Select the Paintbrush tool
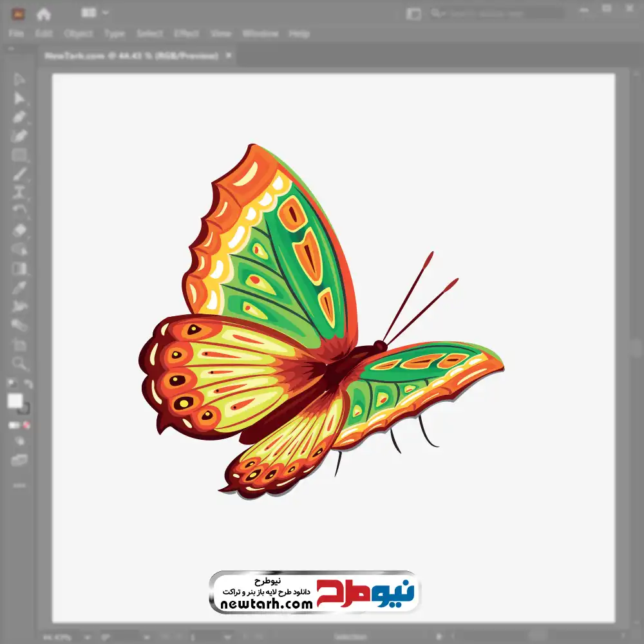The width and height of the screenshot is (644, 644). tap(19, 174)
